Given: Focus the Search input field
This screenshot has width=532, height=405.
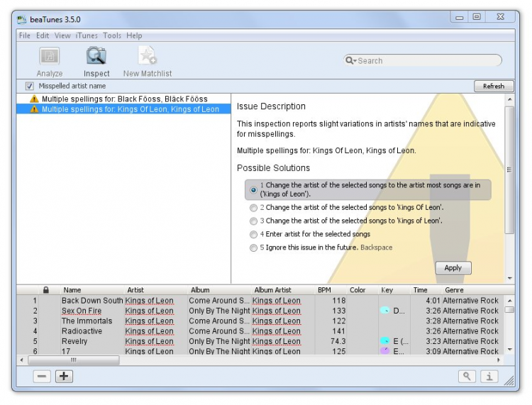Looking at the screenshot, I should pyautogui.click(x=423, y=61).
